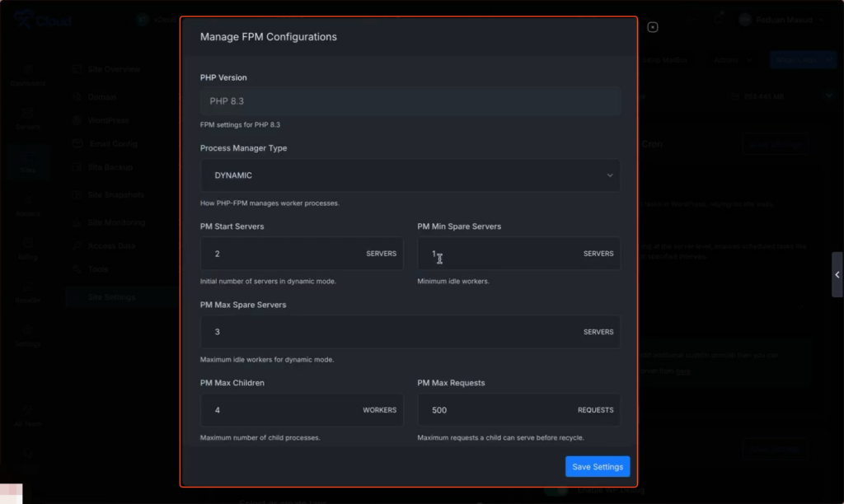Click the Settings icon in left sidebar
The width and height of the screenshot is (844, 504).
click(x=28, y=334)
